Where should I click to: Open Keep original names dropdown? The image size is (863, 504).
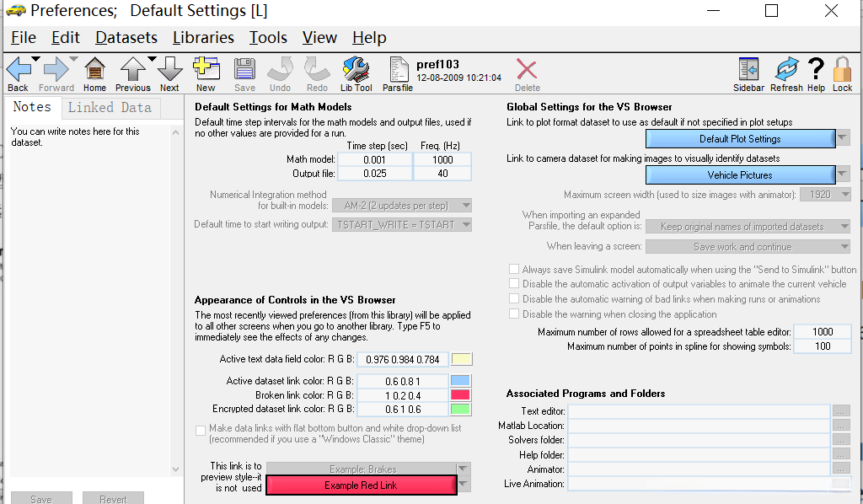(x=748, y=226)
